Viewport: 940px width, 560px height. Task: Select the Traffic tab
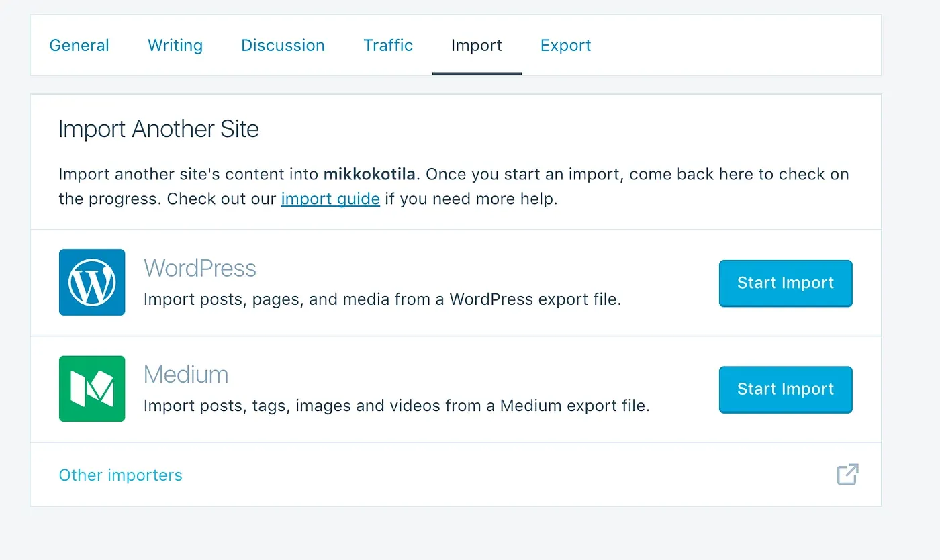pyautogui.click(x=388, y=46)
